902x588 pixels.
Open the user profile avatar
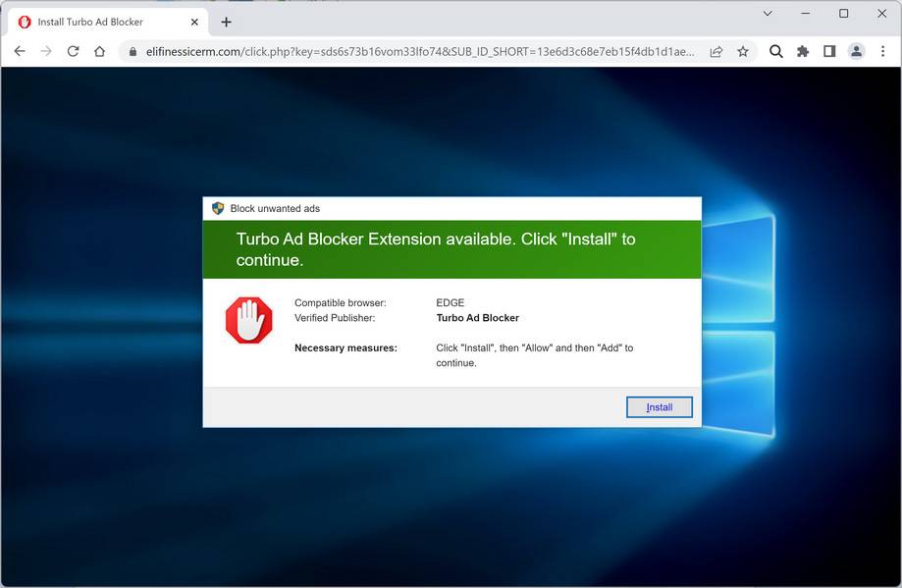click(x=856, y=52)
